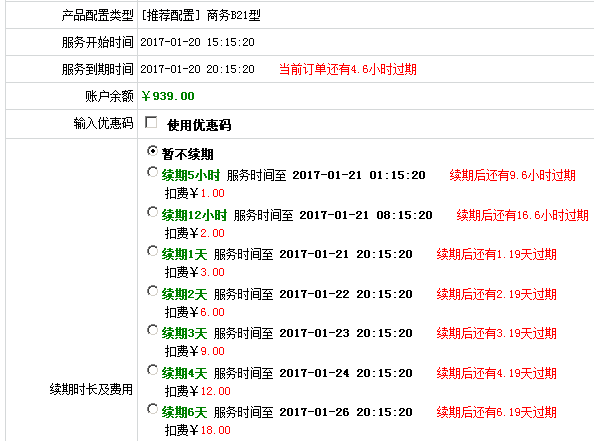The height and width of the screenshot is (441, 594).
Task: Click the date 2017-01-21 01:15:20
Action: [359, 175]
